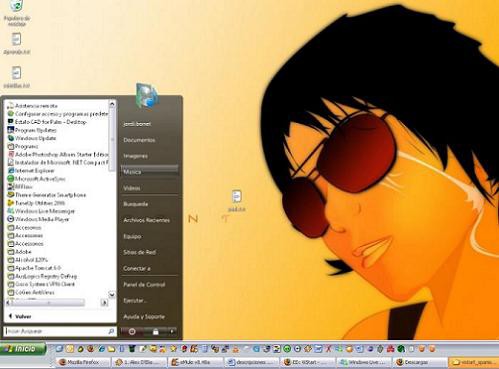This screenshot has height=369, width=499.
Task: Open Ejecutar... from the Start menu
Action: point(135,301)
